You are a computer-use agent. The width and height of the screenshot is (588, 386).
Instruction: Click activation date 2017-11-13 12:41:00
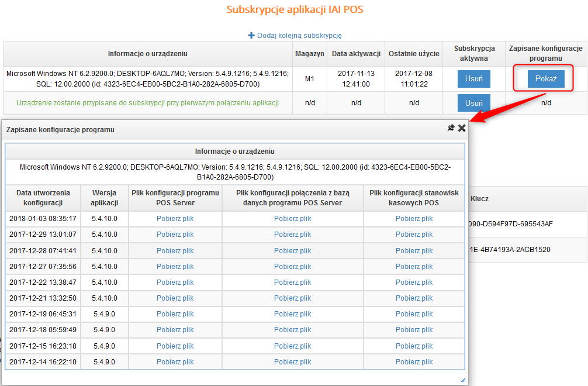pyautogui.click(x=357, y=79)
